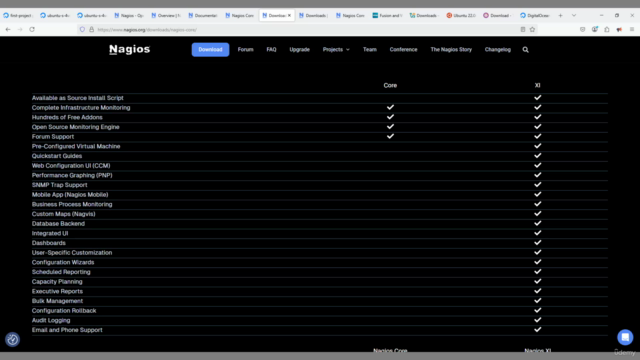Switch to the Overview browser tab
The height and width of the screenshot is (360, 640).
coord(166,16)
